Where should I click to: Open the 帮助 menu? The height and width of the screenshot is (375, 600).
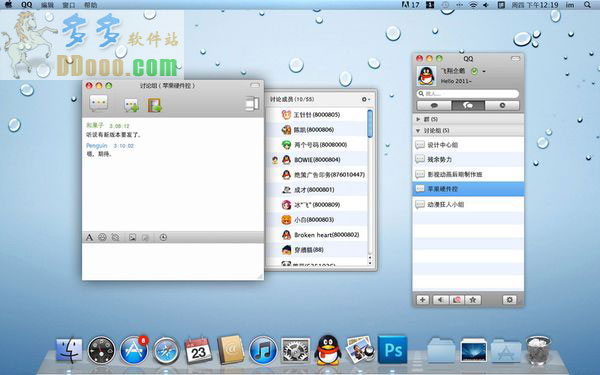[x=90, y=5]
